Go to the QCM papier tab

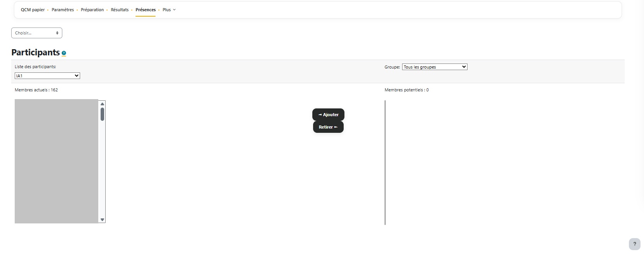pos(33,10)
